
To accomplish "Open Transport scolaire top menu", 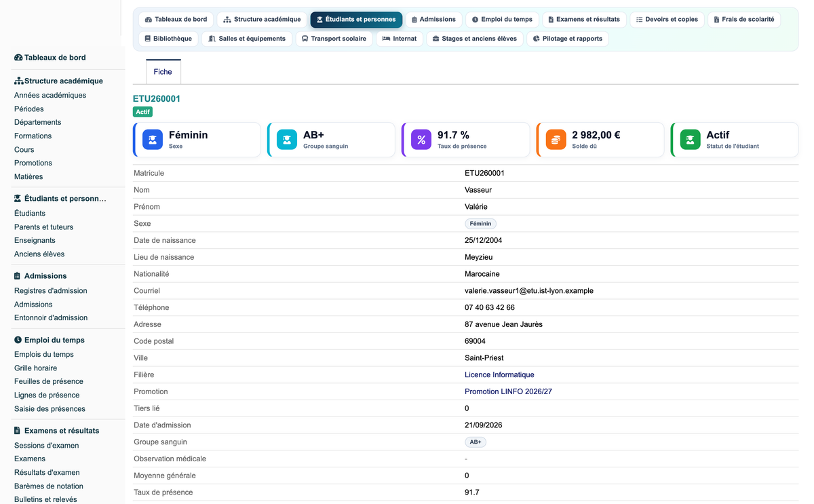I will tap(334, 39).
